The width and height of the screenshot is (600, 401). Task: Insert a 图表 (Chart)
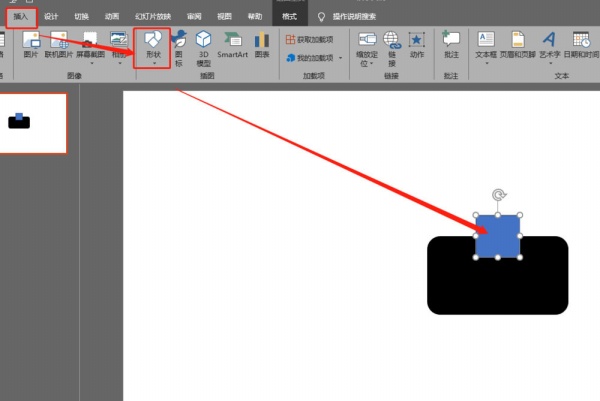261,45
